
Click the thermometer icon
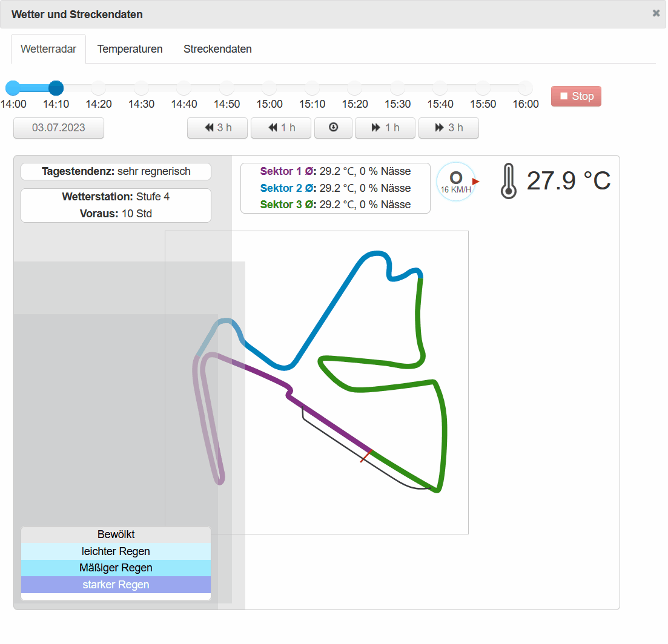tap(509, 181)
